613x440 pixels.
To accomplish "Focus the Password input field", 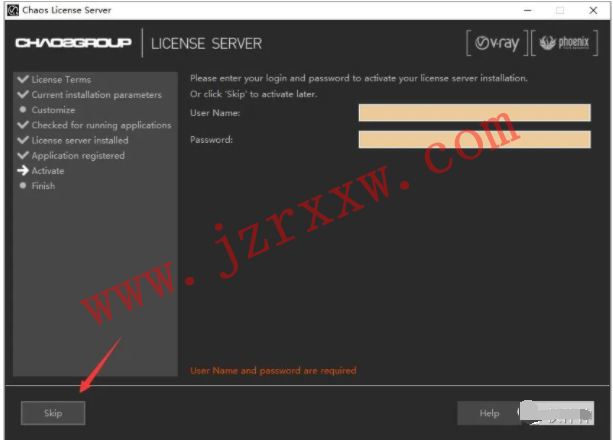I will click(x=475, y=140).
